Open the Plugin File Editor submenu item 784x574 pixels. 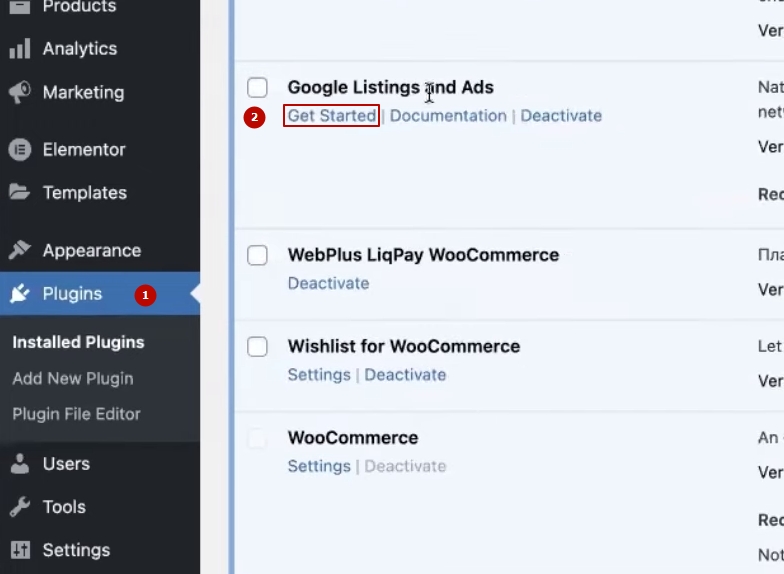click(76, 414)
